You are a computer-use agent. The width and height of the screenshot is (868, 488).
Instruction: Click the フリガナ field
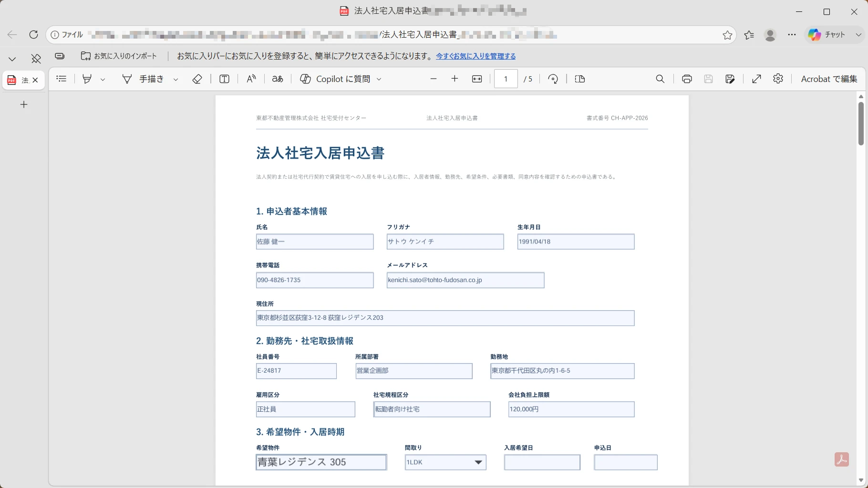[x=445, y=242]
